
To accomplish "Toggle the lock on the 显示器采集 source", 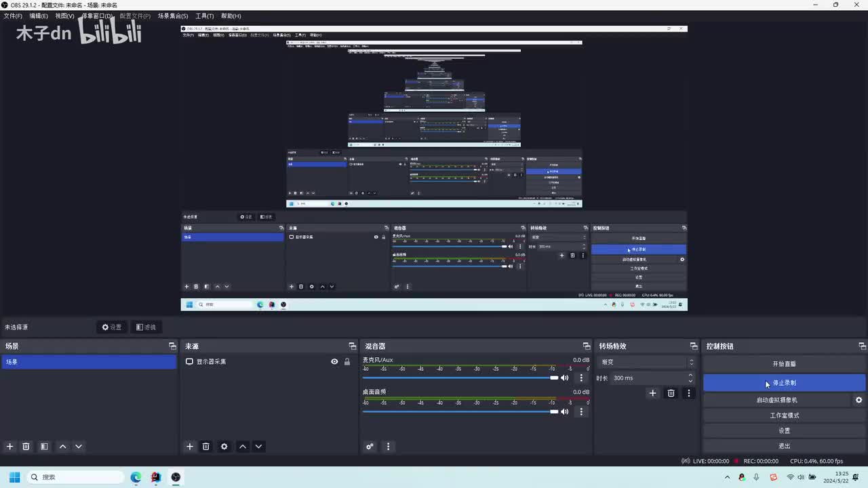I will (x=347, y=362).
